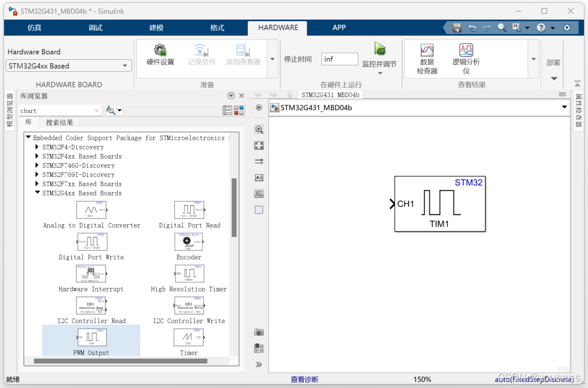
Task: Click the Help question mark icon
Action: coord(541,28)
